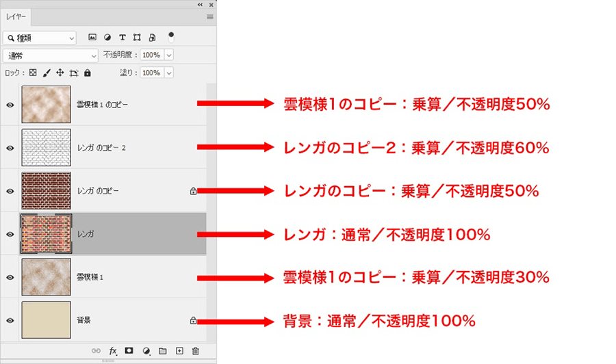Image resolution: width=616 pixels, height=364 pixels.
Task: Hide the レンガ のコピー 2 layer
Action: (10, 148)
